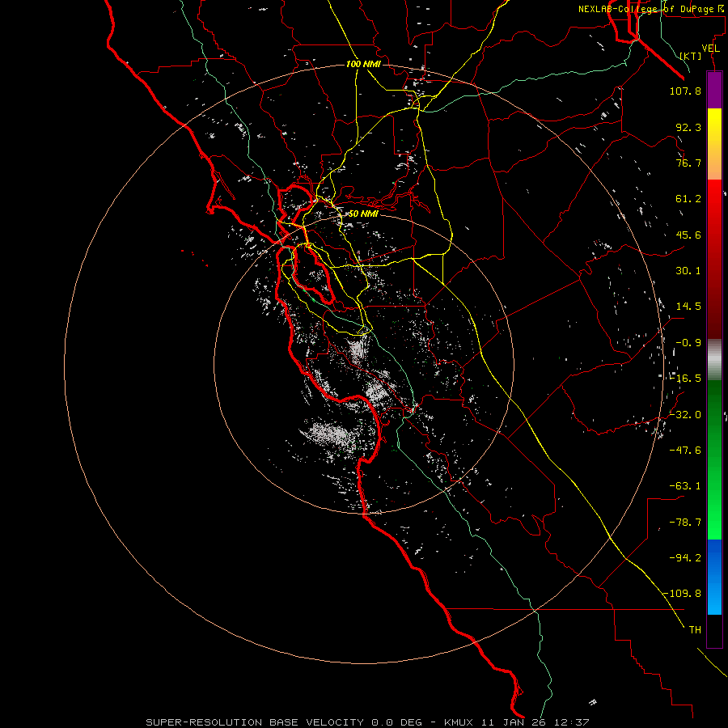Click the 12:37 timestamp in the caption
The width and height of the screenshot is (728, 728).
(x=572, y=722)
